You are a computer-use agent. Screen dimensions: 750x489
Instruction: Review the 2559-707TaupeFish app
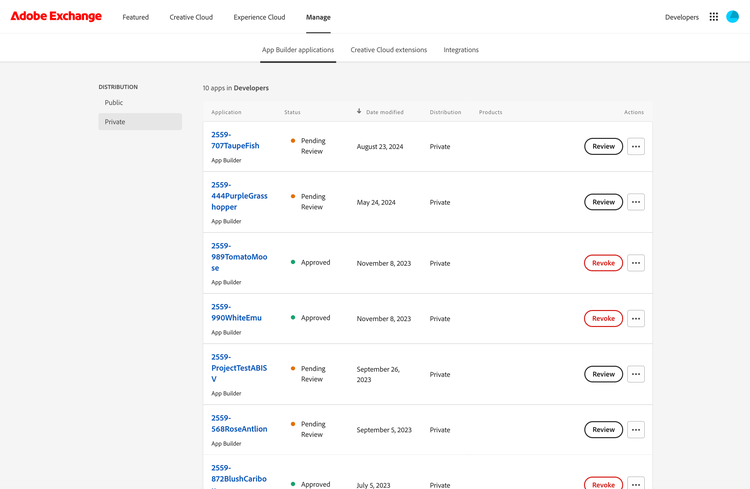point(603,146)
